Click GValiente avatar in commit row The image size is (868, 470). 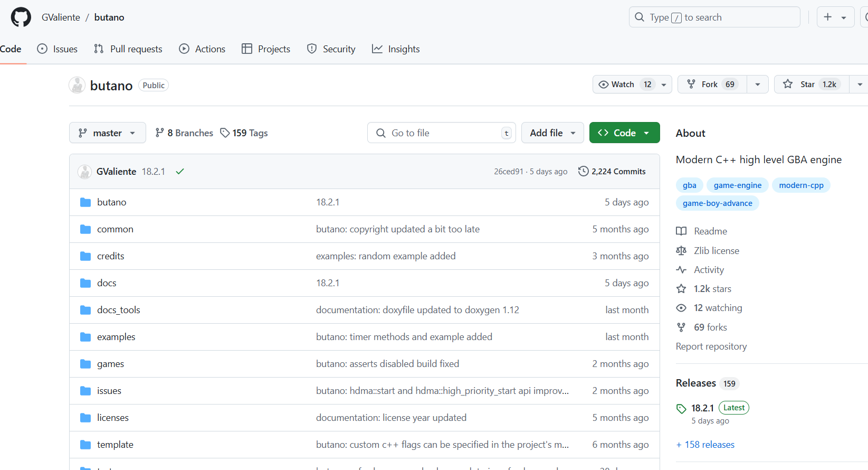(x=85, y=172)
